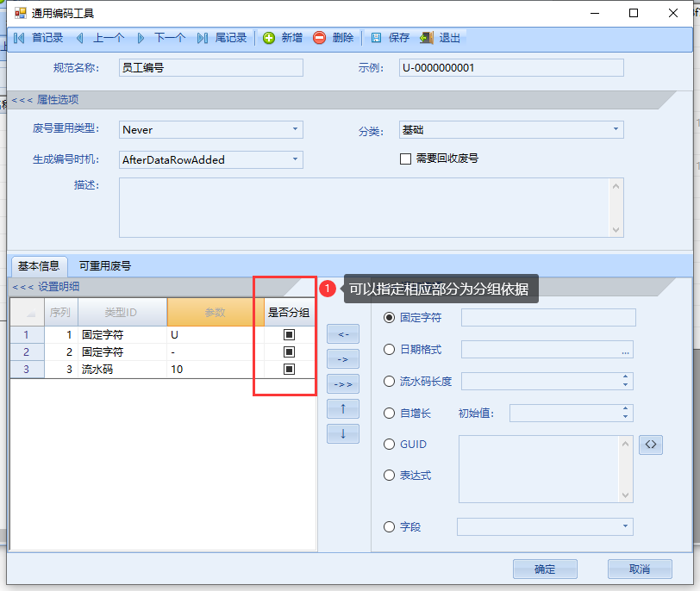Decrease 流水码长度 with spinner down arrow
The width and height of the screenshot is (700, 591).
click(x=626, y=385)
